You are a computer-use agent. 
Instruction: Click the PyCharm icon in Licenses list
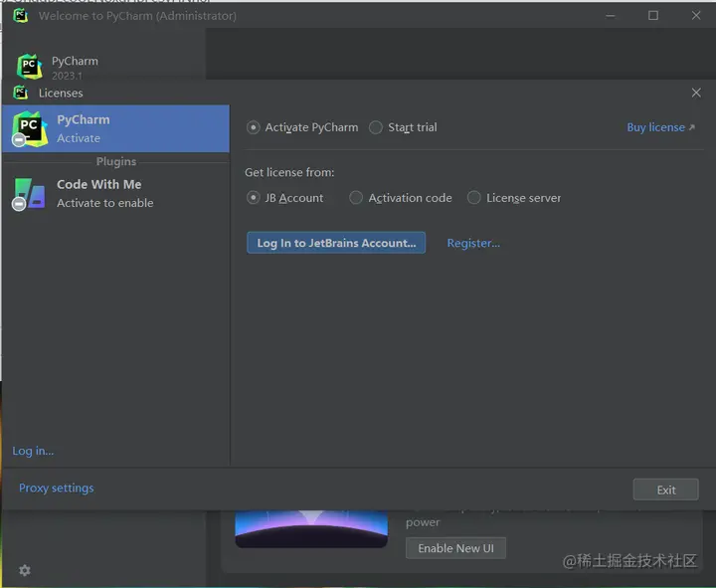(x=29, y=128)
